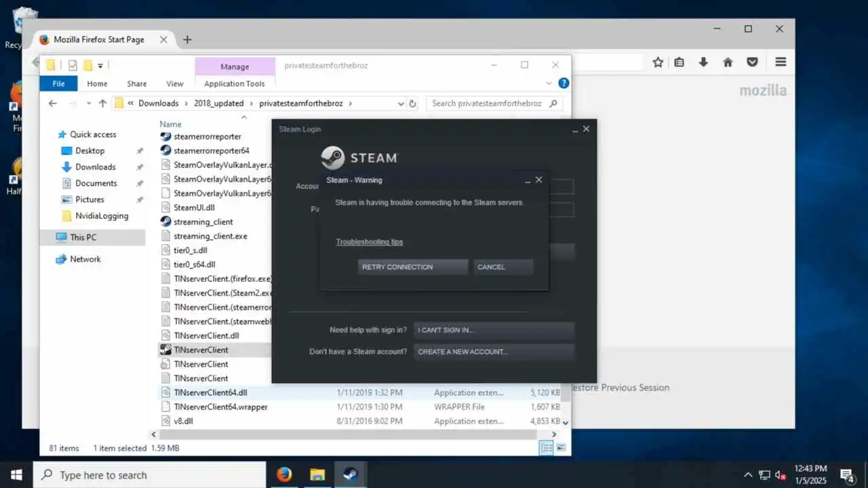Click the Name column header

click(170, 124)
